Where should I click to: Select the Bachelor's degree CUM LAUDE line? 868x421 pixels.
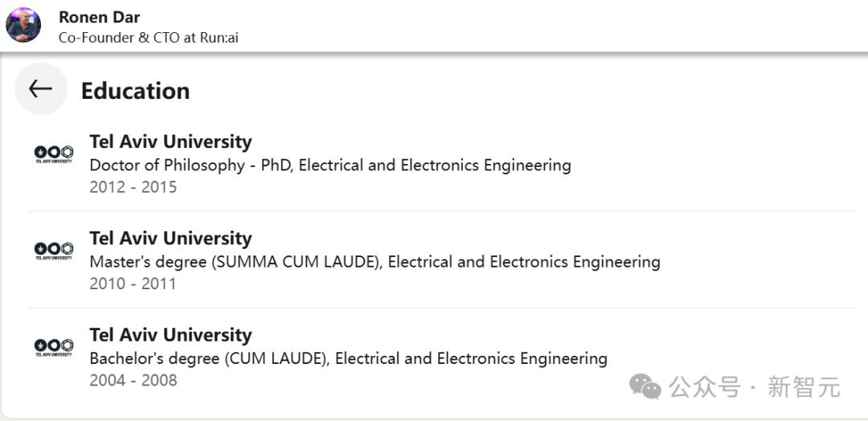(x=348, y=358)
